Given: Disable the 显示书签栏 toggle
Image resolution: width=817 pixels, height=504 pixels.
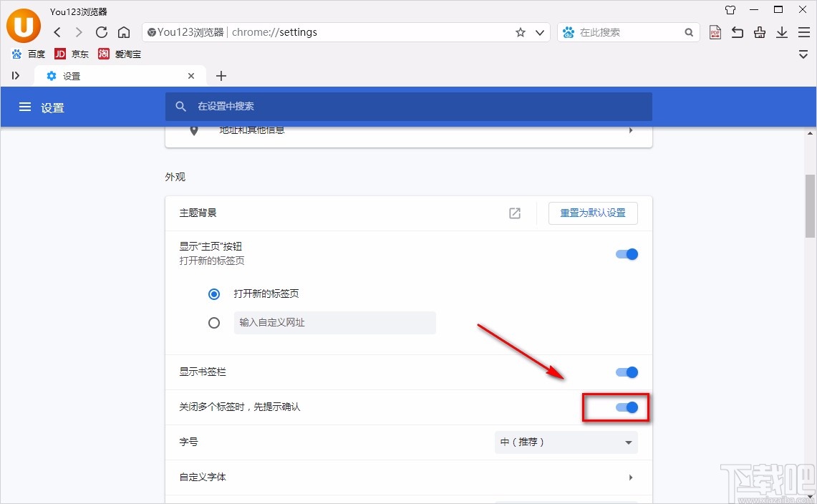Looking at the screenshot, I should pos(626,372).
